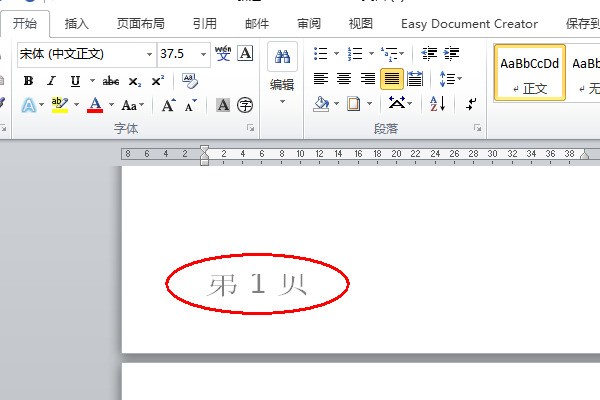Open the 引用 References tab
The height and width of the screenshot is (400, 600).
coord(204,24)
